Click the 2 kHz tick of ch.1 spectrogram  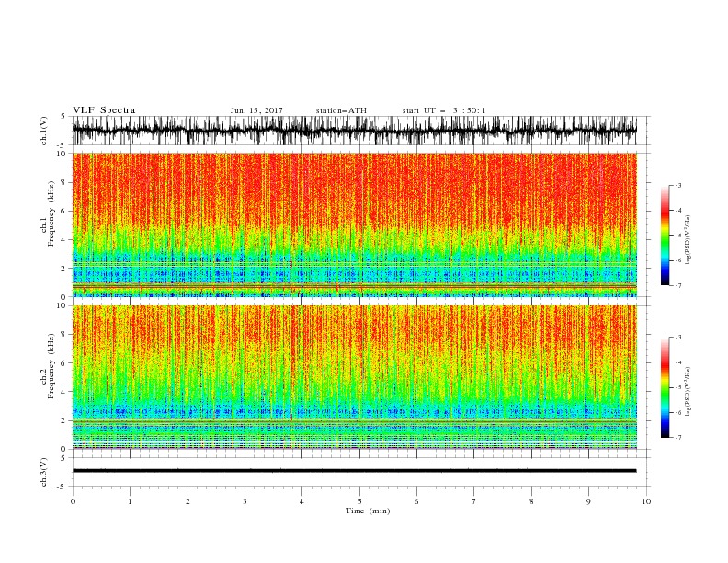pyautogui.click(x=64, y=269)
